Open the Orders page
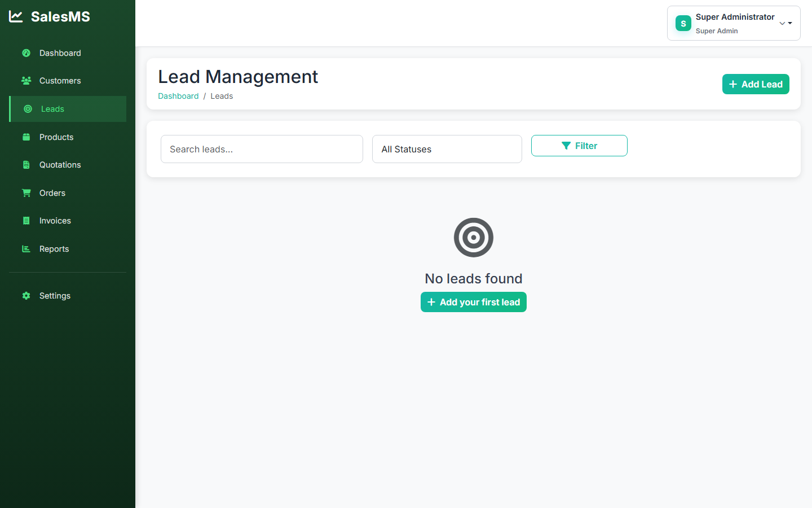The width and height of the screenshot is (812, 508). pos(68,193)
